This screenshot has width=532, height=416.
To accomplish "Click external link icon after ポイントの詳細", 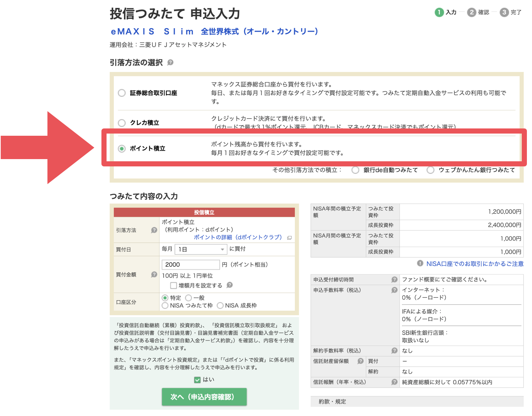I will click(289, 238).
